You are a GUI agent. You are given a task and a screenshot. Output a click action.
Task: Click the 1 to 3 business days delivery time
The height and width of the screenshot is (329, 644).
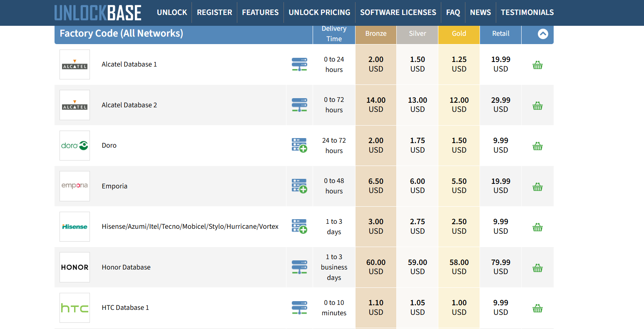pos(334,267)
